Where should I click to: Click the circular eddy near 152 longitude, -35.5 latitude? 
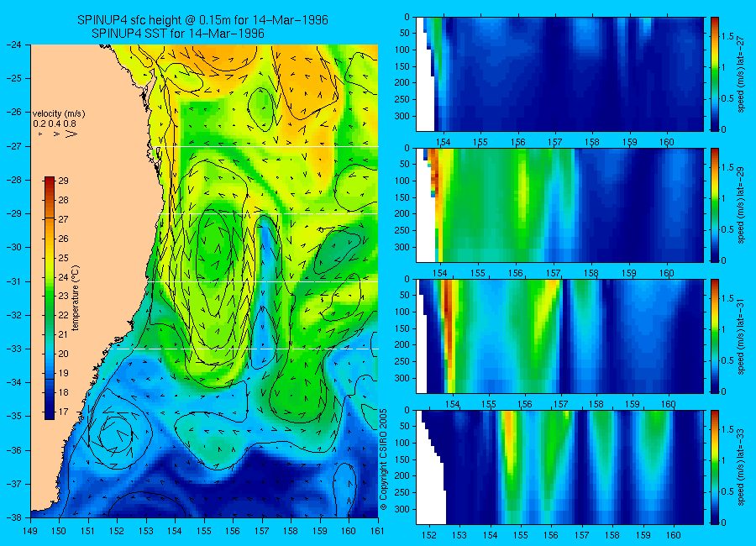[x=116, y=433]
